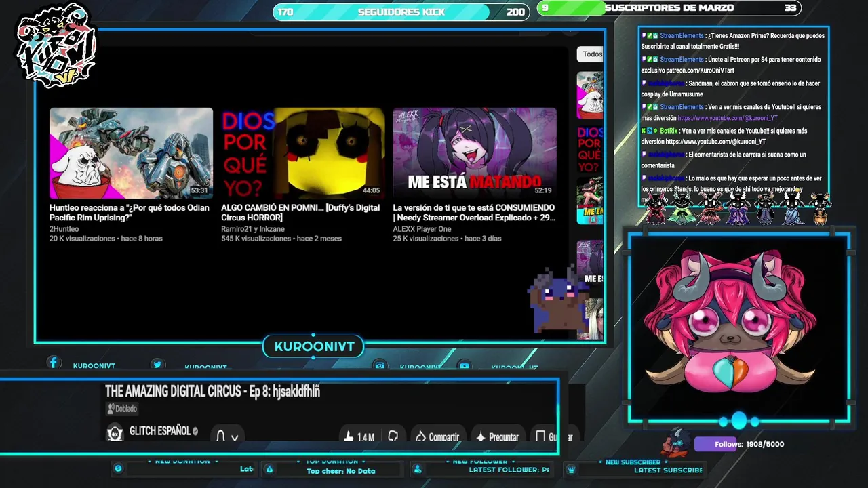
Task: Open the Ramiro21 y Inkzane channel name
Action: 253,229
